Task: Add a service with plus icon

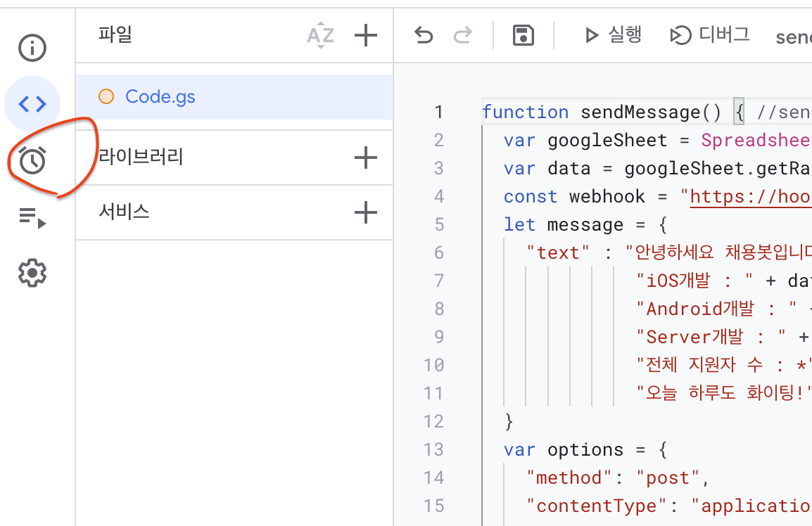Action: click(366, 212)
